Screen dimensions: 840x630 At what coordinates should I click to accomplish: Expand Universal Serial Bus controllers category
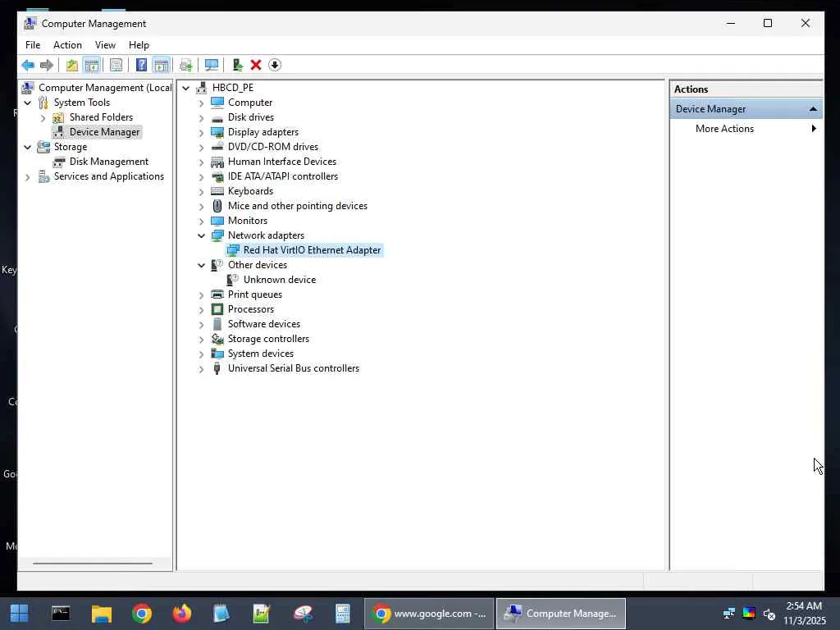tap(202, 368)
